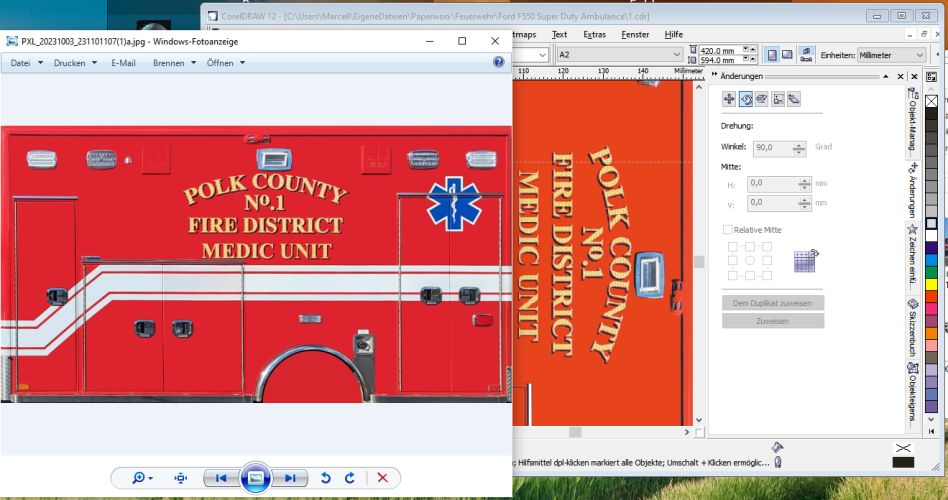Screen dimensions: 948x500
Task: Set page to portrait orientation in CorelDRAW
Action: [772, 55]
